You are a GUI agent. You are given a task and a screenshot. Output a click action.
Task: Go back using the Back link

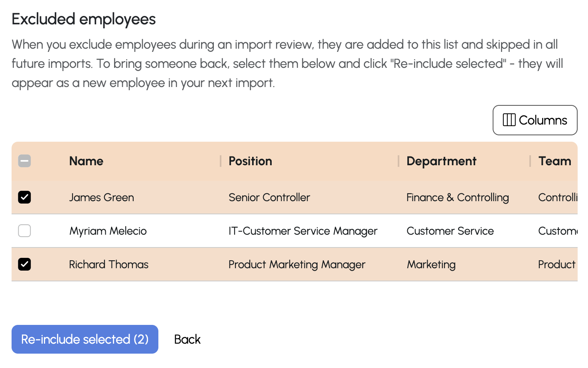[x=187, y=339]
